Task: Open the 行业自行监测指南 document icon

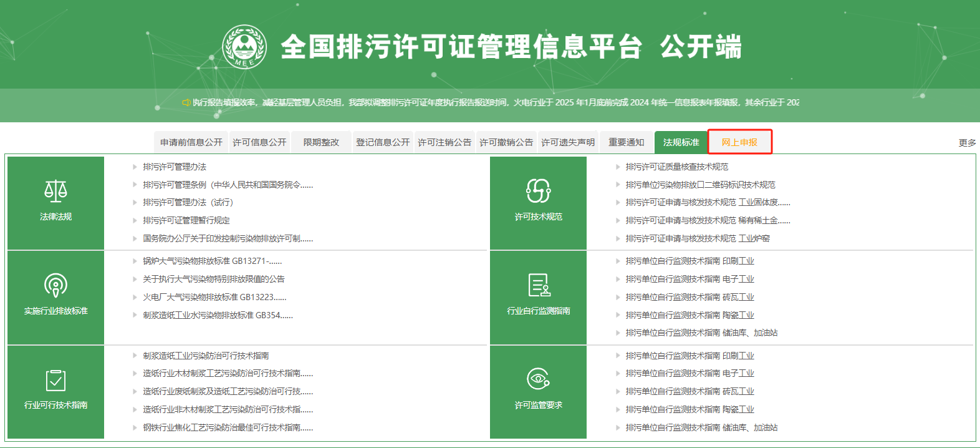Action: [x=538, y=285]
